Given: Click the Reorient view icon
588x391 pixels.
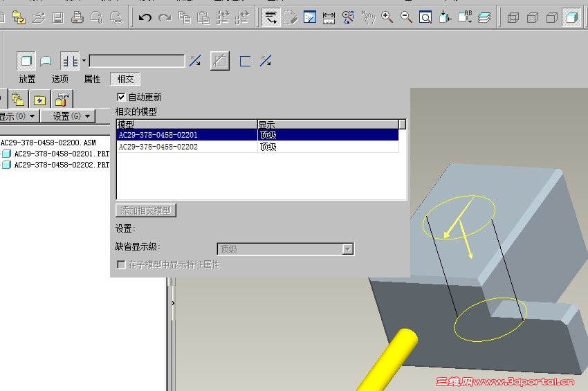Looking at the screenshot, I should pos(445,17).
